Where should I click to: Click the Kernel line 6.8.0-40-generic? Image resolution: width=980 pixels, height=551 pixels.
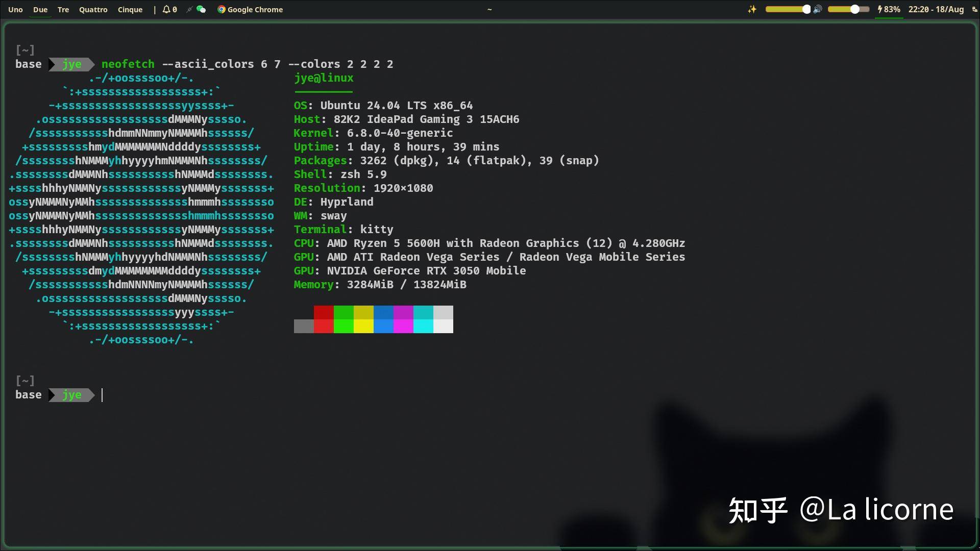click(x=373, y=133)
